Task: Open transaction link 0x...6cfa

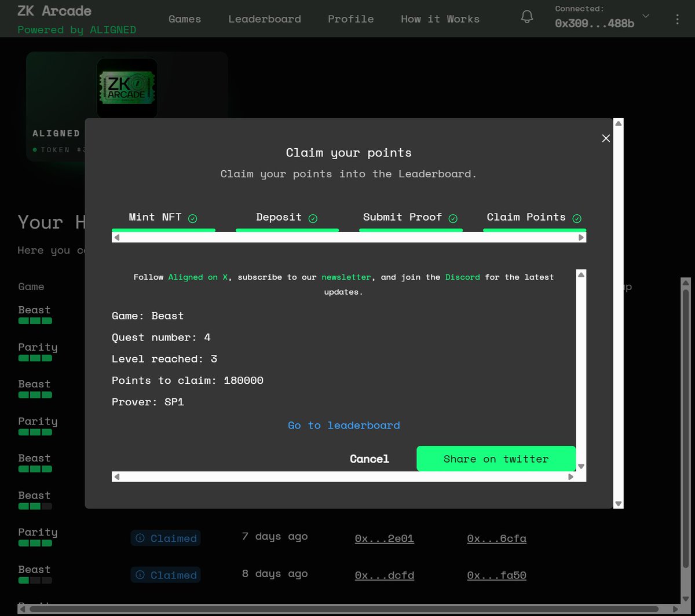Action: (497, 538)
